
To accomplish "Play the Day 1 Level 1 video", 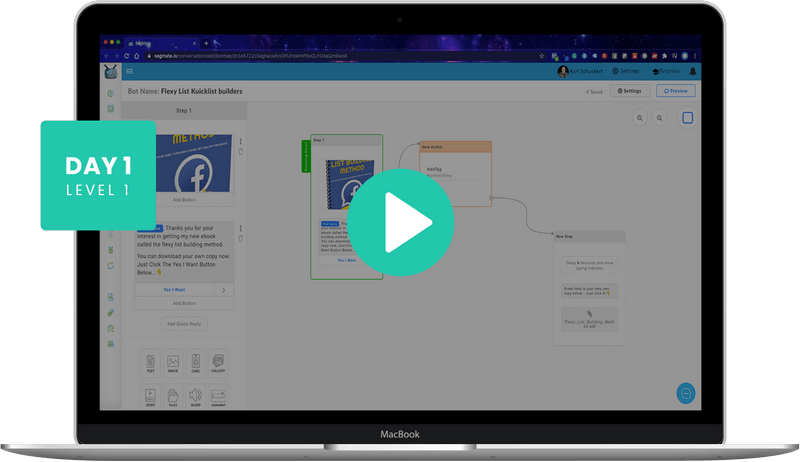I will pyautogui.click(x=401, y=222).
